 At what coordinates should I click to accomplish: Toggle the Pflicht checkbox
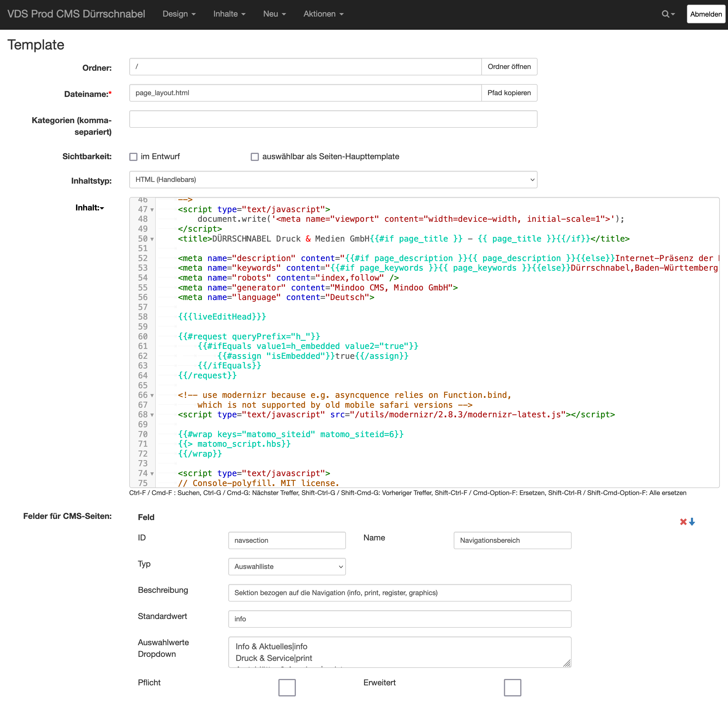[x=287, y=687]
